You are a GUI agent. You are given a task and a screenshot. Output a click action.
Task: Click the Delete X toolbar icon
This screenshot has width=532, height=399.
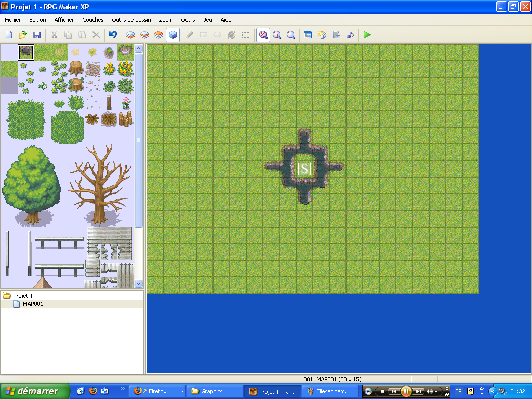[96, 35]
